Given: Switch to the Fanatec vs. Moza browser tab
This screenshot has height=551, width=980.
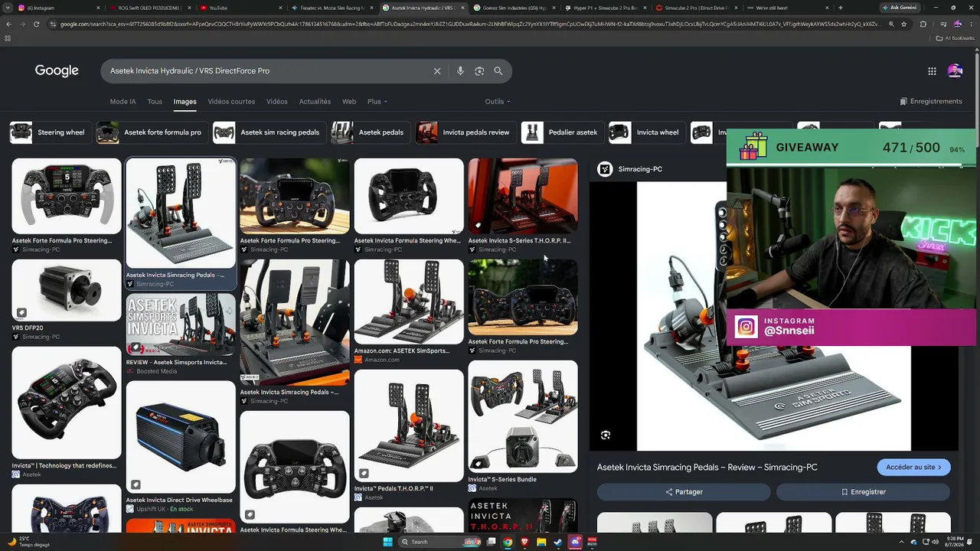Looking at the screenshot, I should (333, 8).
